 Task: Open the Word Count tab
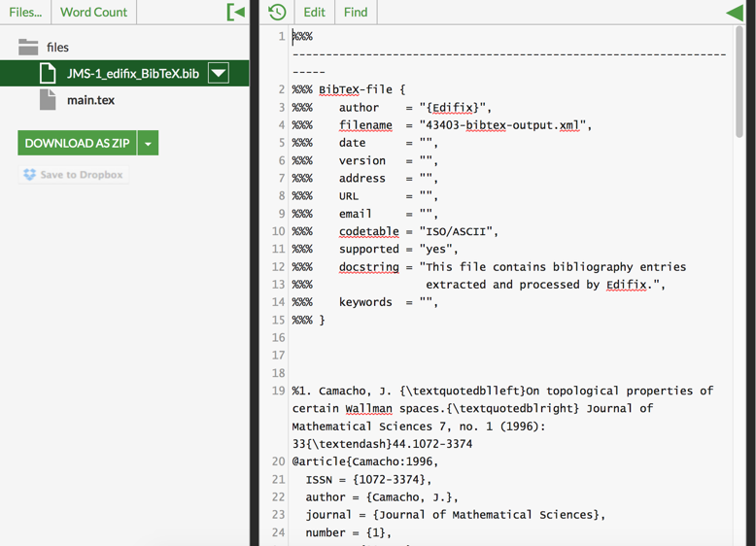[93, 12]
